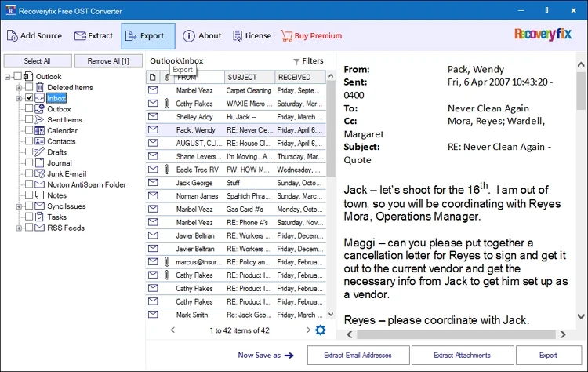Uncheck the Inbox folder checkbox
588x372 pixels.
tap(29, 98)
